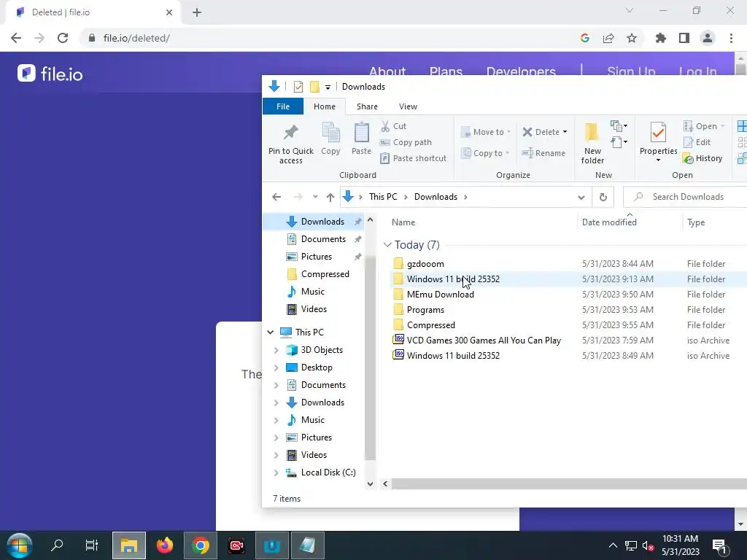Click horizontal scrollbar in file list
This screenshot has width=747, height=560.
[569, 484]
